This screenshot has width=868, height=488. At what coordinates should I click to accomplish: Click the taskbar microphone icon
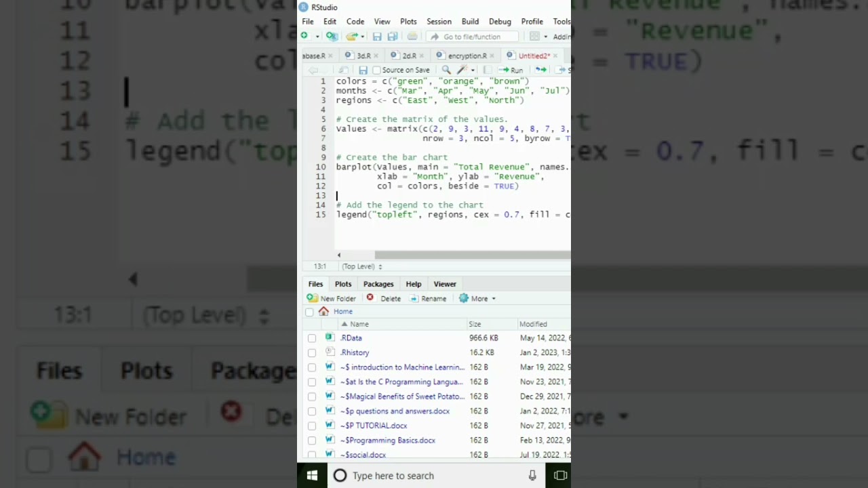point(532,476)
